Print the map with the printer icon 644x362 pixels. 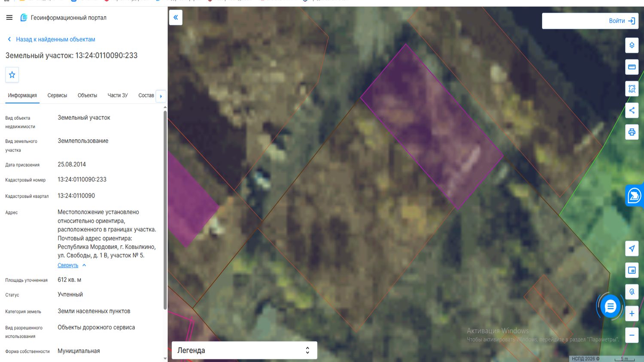pos(632,132)
